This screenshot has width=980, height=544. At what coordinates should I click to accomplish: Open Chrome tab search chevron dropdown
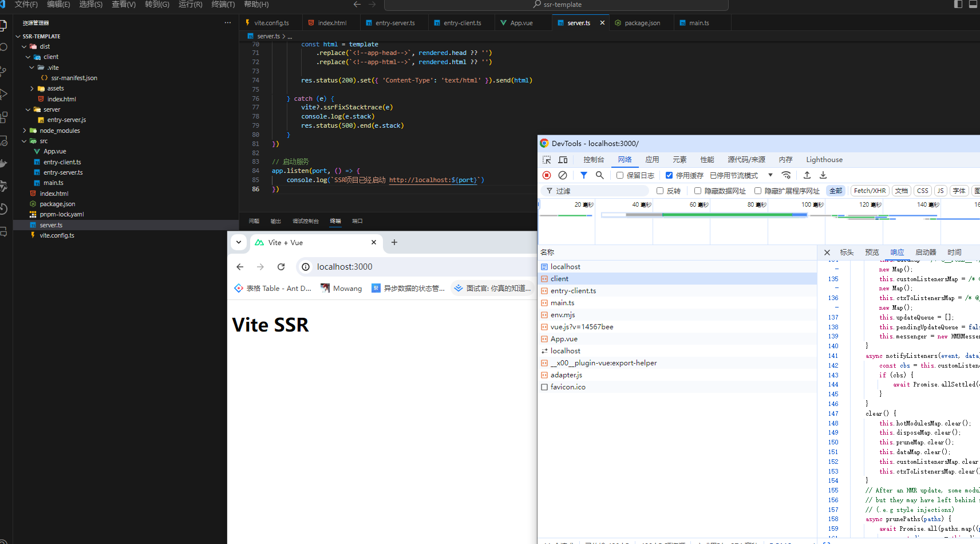(239, 243)
